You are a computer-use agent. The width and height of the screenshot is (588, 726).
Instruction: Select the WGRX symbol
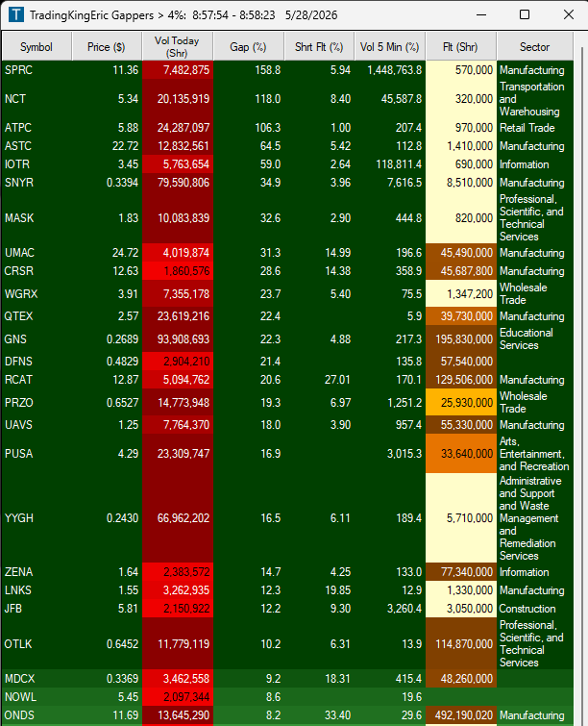pos(19,293)
